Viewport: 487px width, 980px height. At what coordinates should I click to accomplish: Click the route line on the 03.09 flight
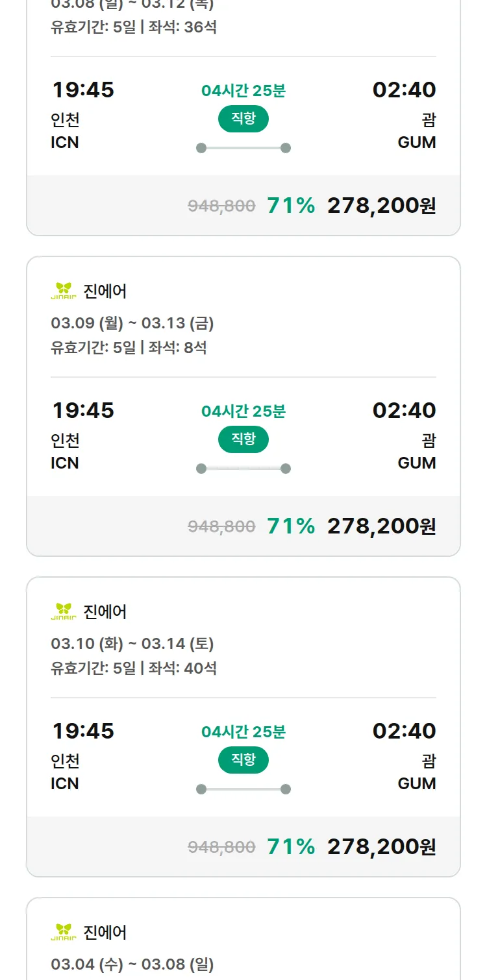[243, 469]
